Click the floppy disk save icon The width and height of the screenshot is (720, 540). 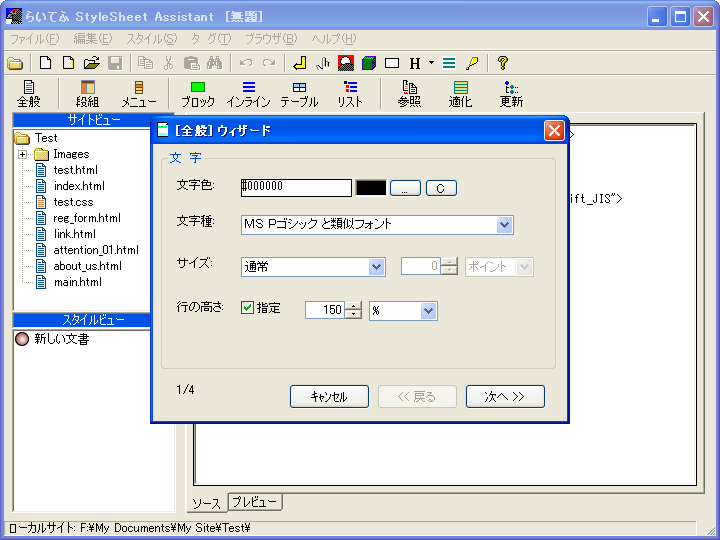click(115, 63)
